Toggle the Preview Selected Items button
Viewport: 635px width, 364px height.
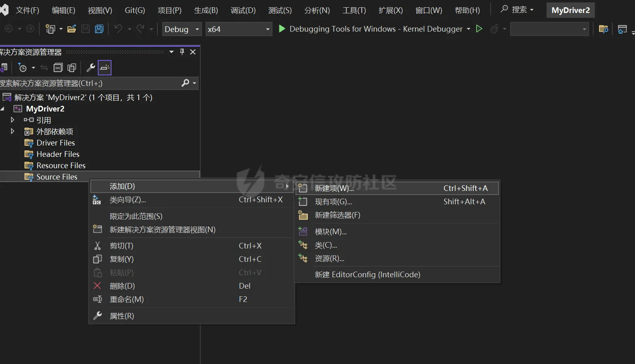pos(105,68)
